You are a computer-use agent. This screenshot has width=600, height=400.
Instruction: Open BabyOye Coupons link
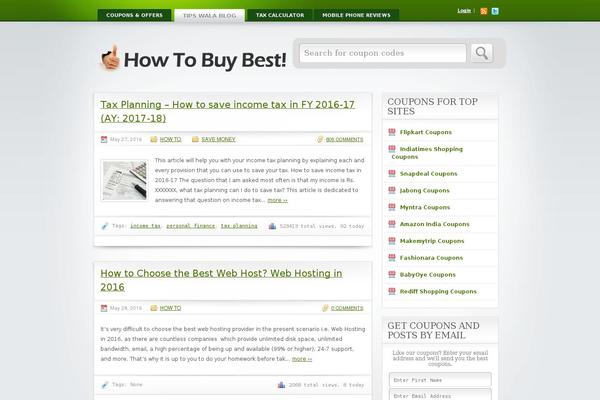coord(427,274)
